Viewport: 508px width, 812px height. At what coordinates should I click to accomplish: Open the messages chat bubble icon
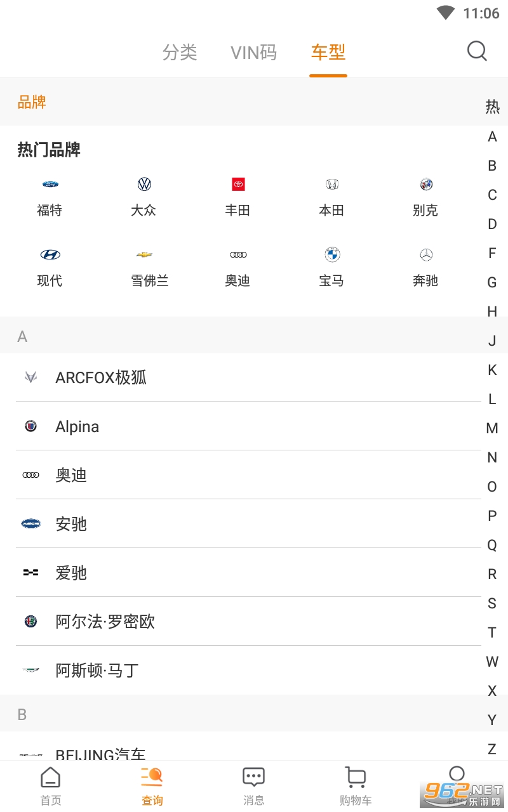point(254,777)
